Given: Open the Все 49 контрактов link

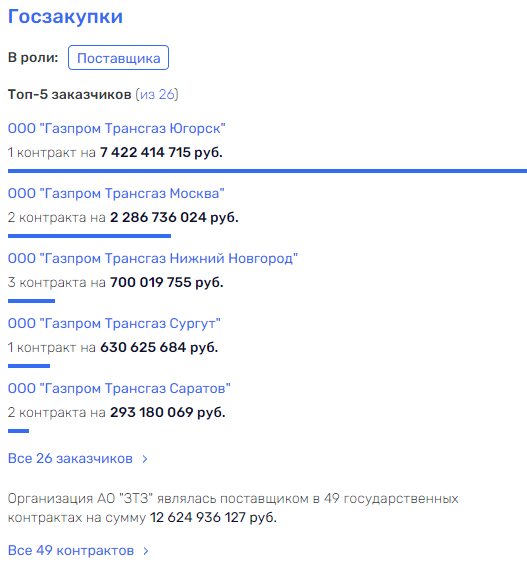Looking at the screenshot, I should pyautogui.click(x=71, y=550).
